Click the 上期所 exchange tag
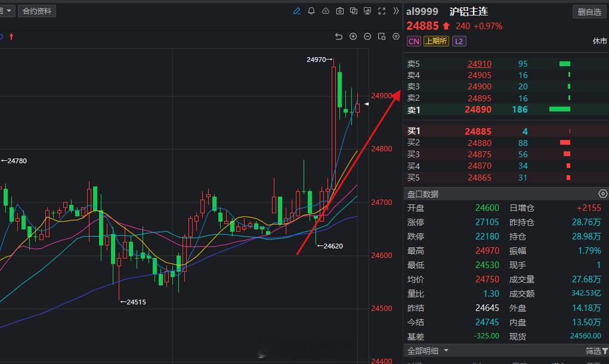Viewport: 609px width, 364px height. coord(436,41)
